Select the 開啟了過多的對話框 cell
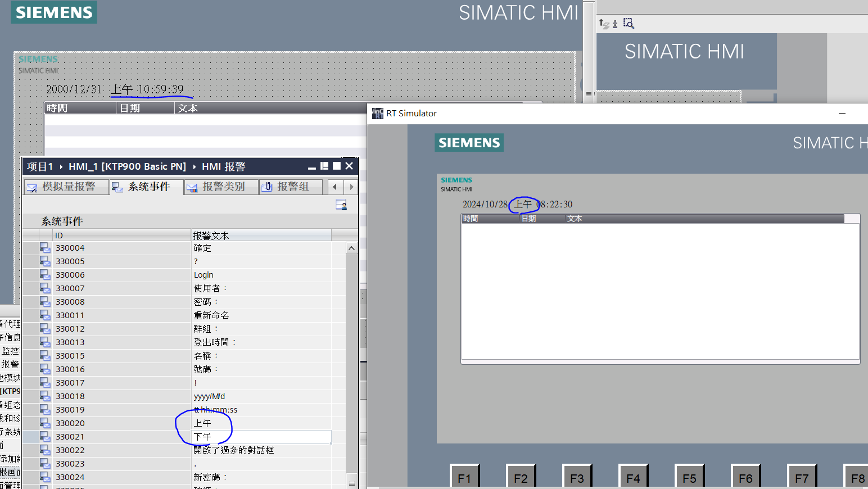 tap(261, 450)
